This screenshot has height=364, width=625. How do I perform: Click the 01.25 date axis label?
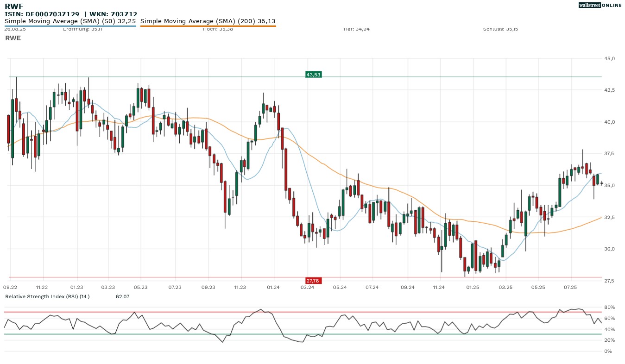click(x=473, y=287)
